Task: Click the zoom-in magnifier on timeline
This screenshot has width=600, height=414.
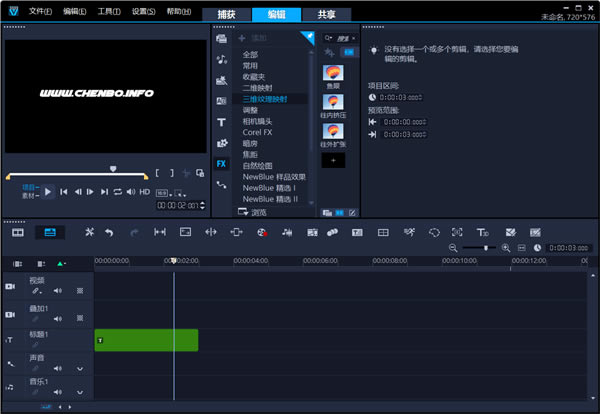Action: 507,248
